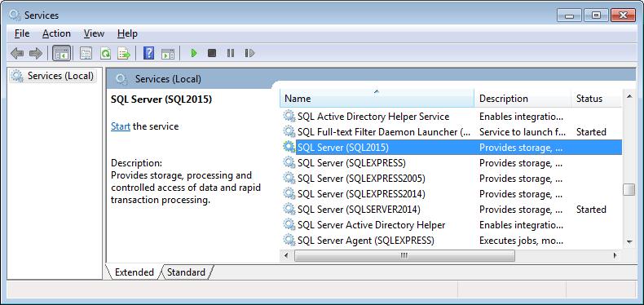This screenshot has height=305, width=644.
Task: Click the Stop Service toolbar icon
Action: point(211,53)
